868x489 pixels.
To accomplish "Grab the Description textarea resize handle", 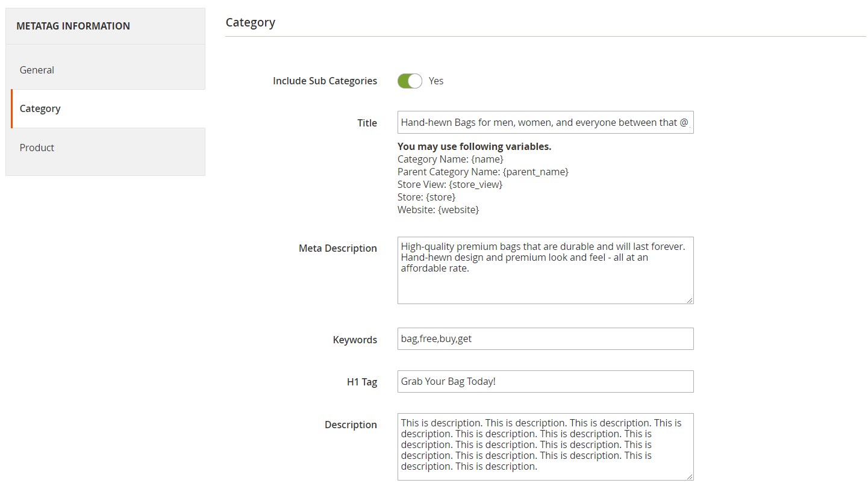I will click(x=689, y=476).
